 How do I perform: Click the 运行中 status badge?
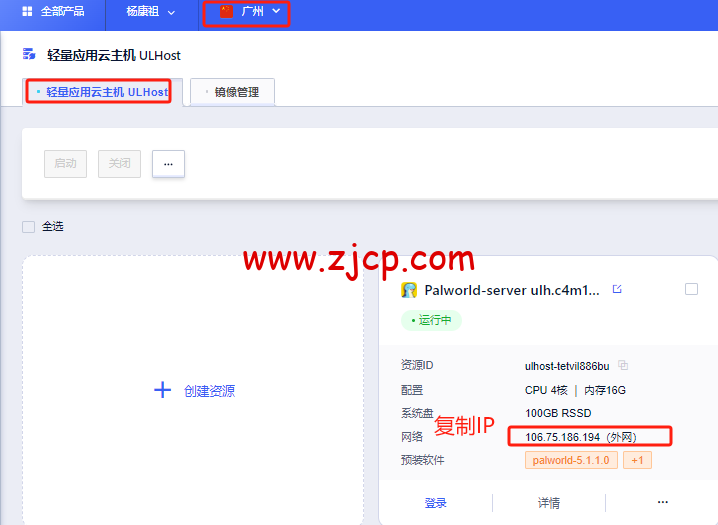(x=431, y=320)
